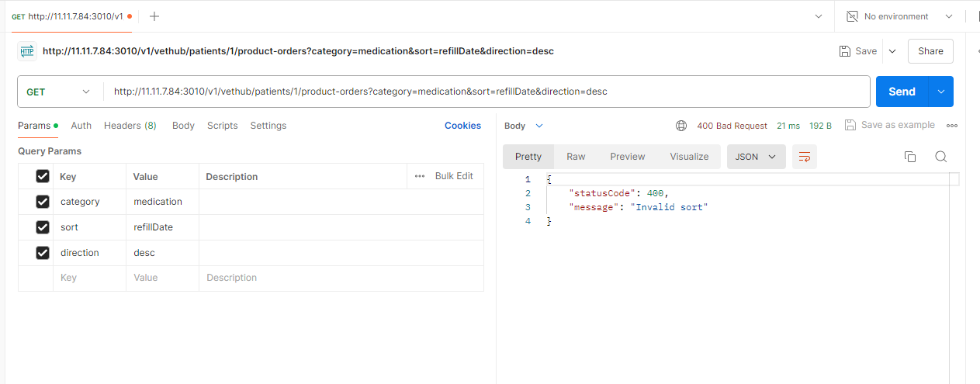Select the Raw response view

click(x=576, y=157)
